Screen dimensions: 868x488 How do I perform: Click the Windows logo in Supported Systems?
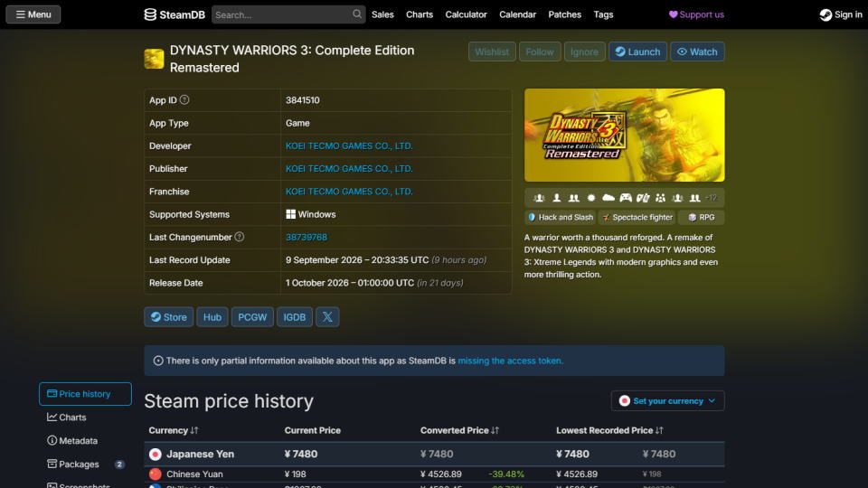[290, 214]
